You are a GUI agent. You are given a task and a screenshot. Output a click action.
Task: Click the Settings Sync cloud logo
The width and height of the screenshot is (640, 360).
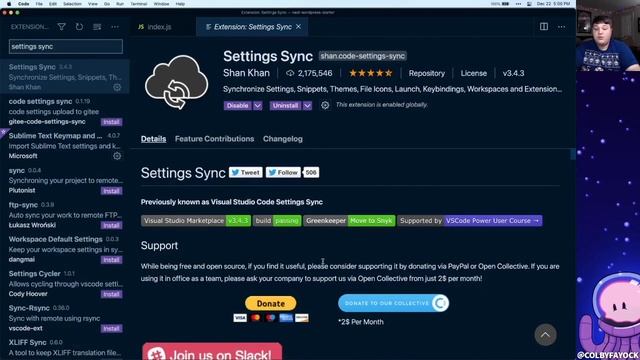[176, 82]
